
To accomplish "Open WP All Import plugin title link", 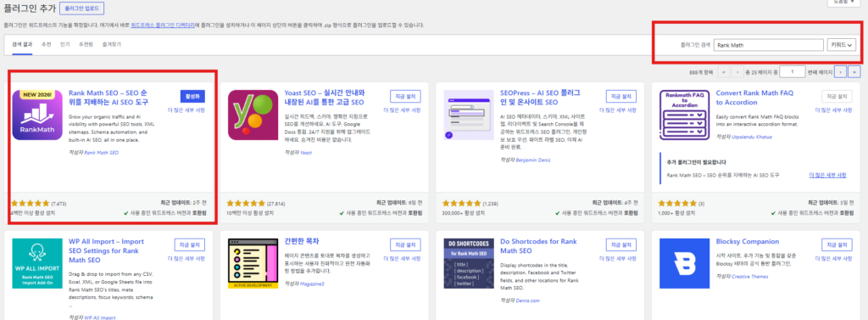I will [x=106, y=250].
